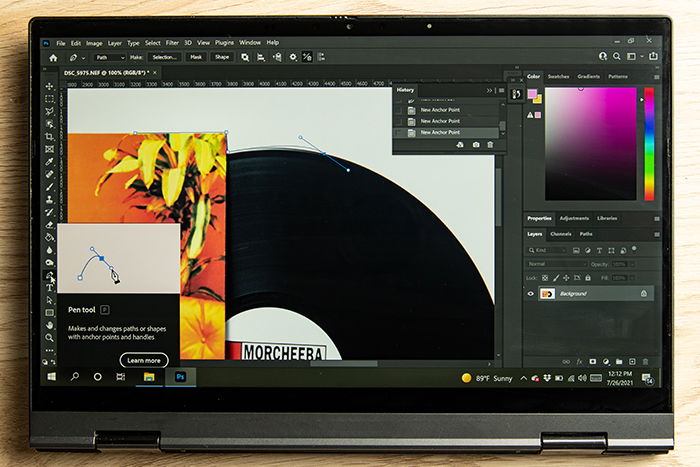Toggle lock image pixels brush icon
This screenshot has height=467, width=700.
[556, 278]
